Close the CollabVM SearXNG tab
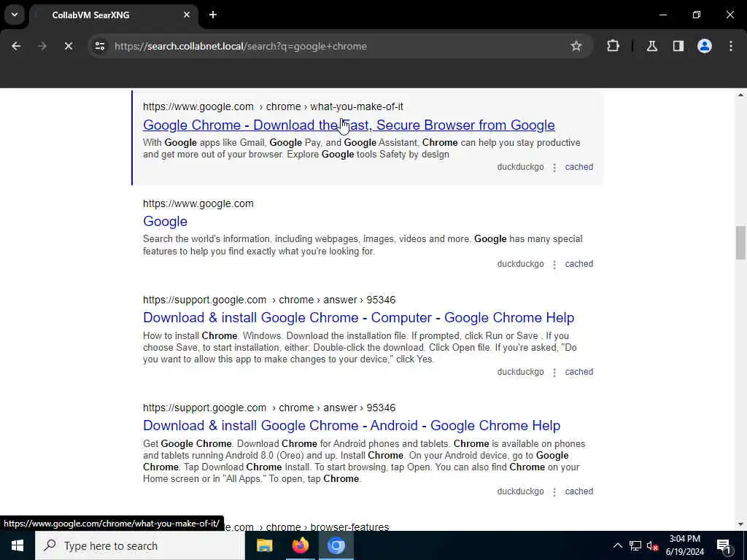Screen dimensions: 747x560 [187, 15]
